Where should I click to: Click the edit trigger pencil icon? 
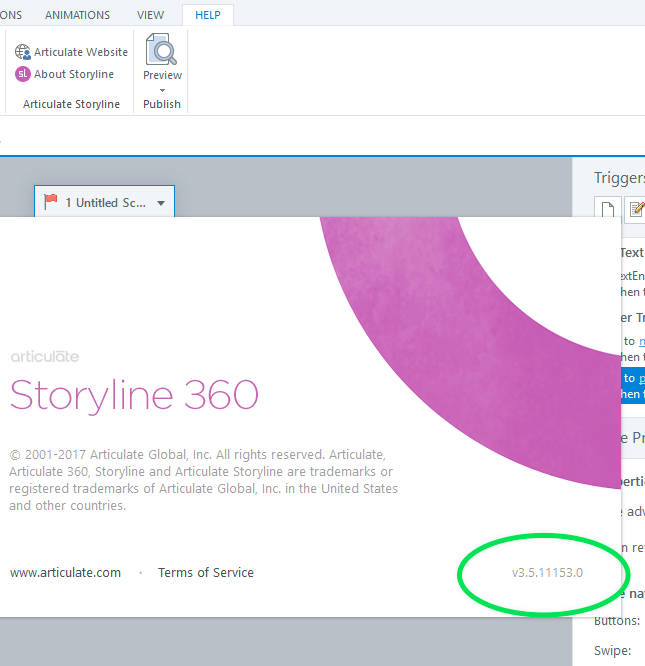tap(635, 209)
